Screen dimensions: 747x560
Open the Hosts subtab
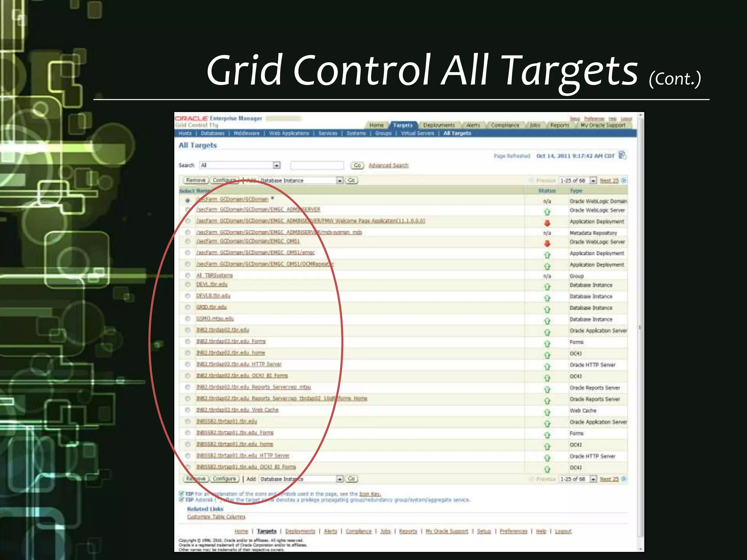[185, 133]
